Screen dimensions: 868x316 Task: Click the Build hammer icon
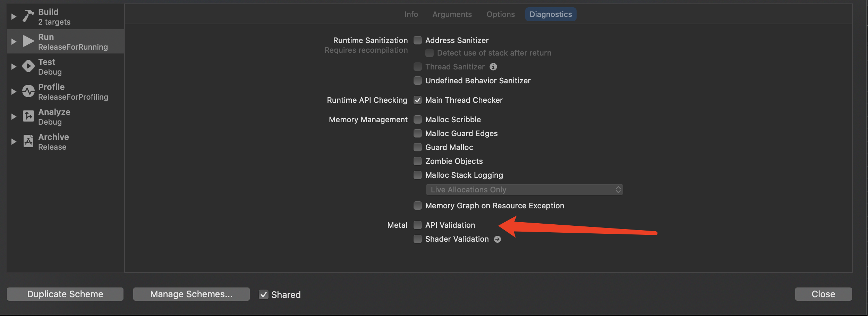[x=28, y=16]
